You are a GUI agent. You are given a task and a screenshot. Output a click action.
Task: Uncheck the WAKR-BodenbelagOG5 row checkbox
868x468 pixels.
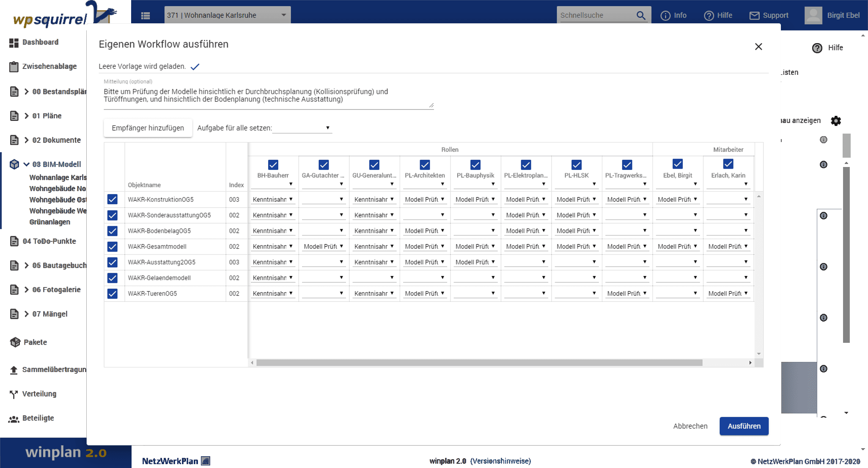[x=112, y=231]
